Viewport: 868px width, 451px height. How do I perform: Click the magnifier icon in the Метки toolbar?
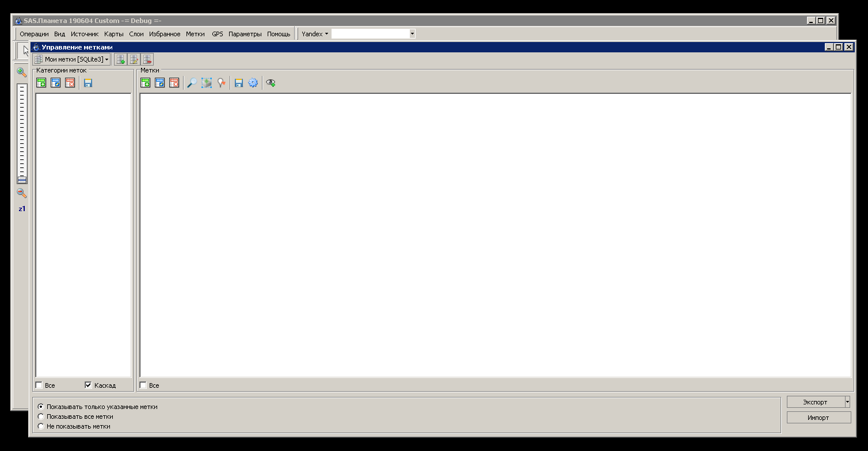click(192, 83)
